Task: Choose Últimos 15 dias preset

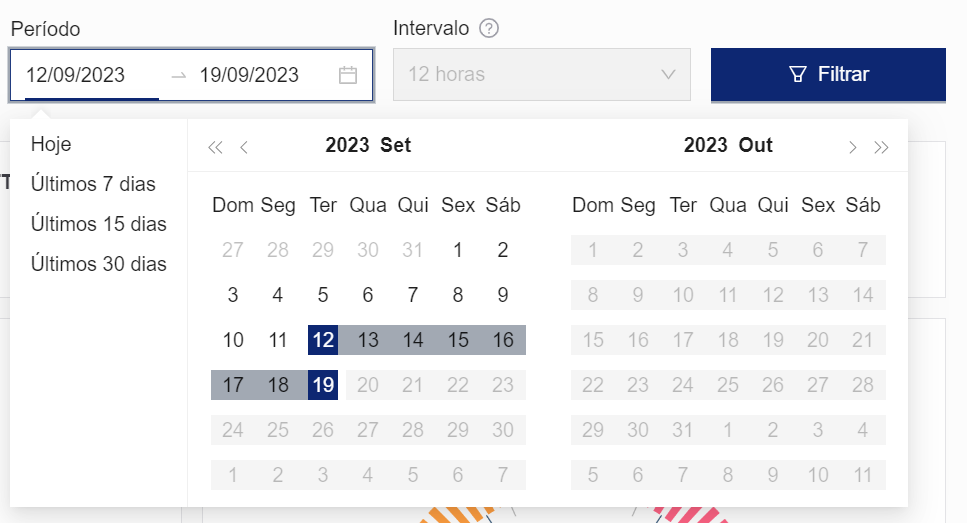Action: coord(98,224)
